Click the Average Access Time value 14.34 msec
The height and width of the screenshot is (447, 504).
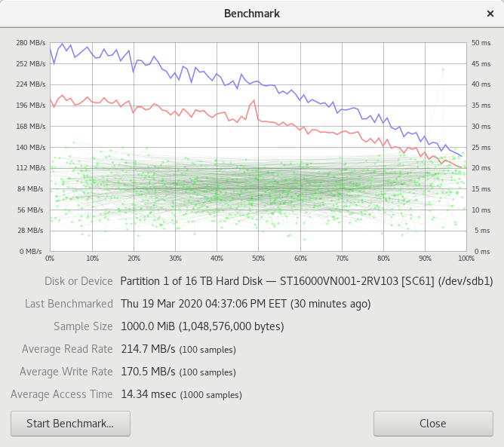tap(149, 394)
